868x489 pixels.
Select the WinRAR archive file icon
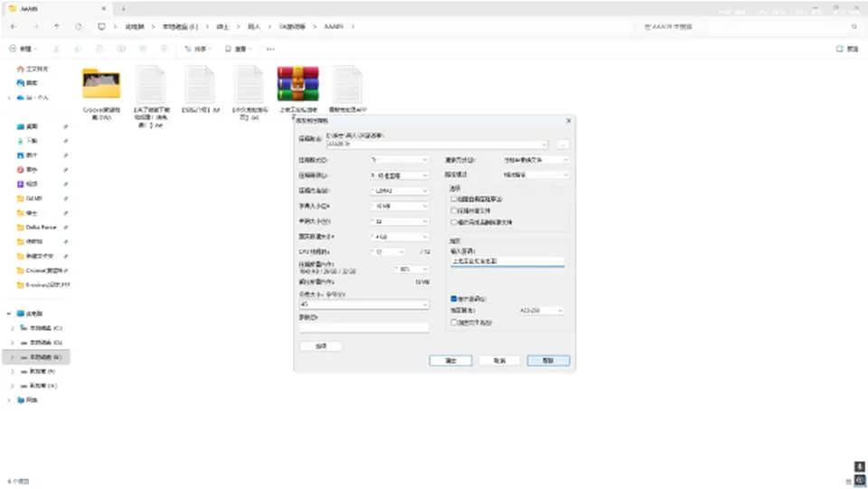pyautogui.click(x=297, y=83)
